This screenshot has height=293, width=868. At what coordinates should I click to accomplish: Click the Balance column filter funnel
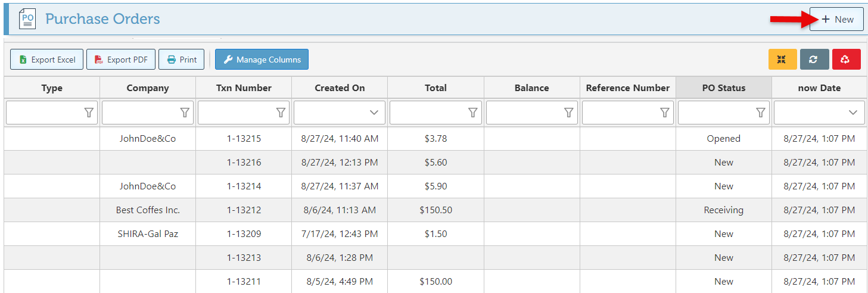568,113
